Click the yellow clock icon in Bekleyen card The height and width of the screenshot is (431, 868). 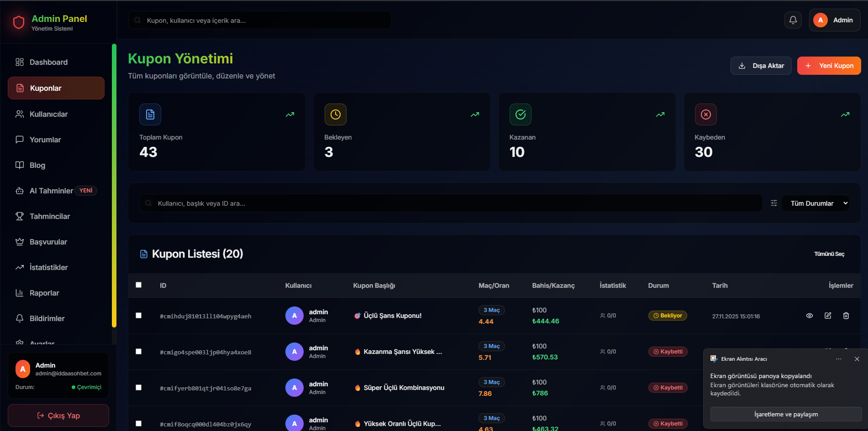(x=335, y=114)
